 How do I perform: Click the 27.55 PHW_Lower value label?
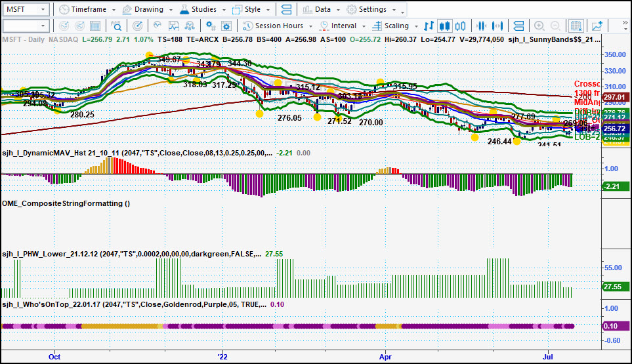point(615,287)
